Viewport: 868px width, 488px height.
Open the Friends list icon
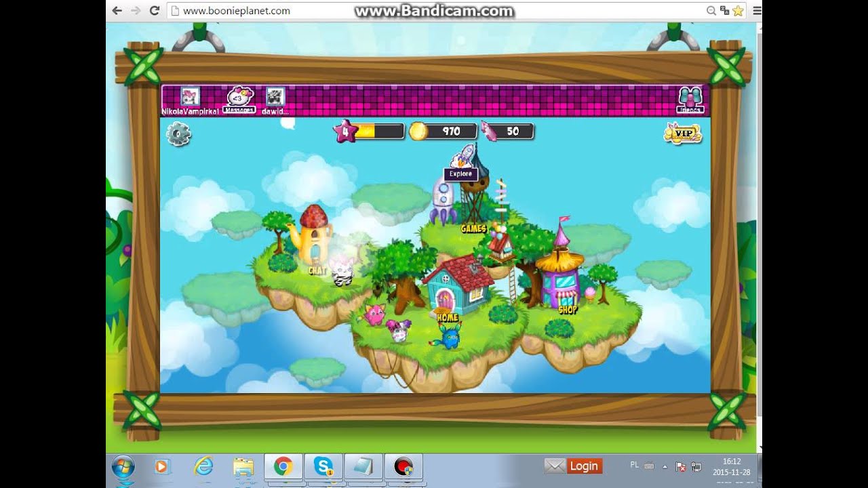click(690, 100)
